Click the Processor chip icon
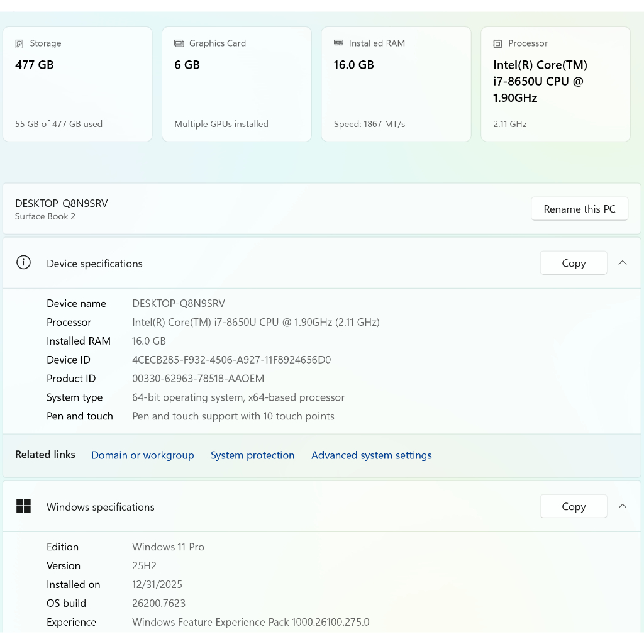The height and width of the screenshot is (644, 644). [498, 44]
